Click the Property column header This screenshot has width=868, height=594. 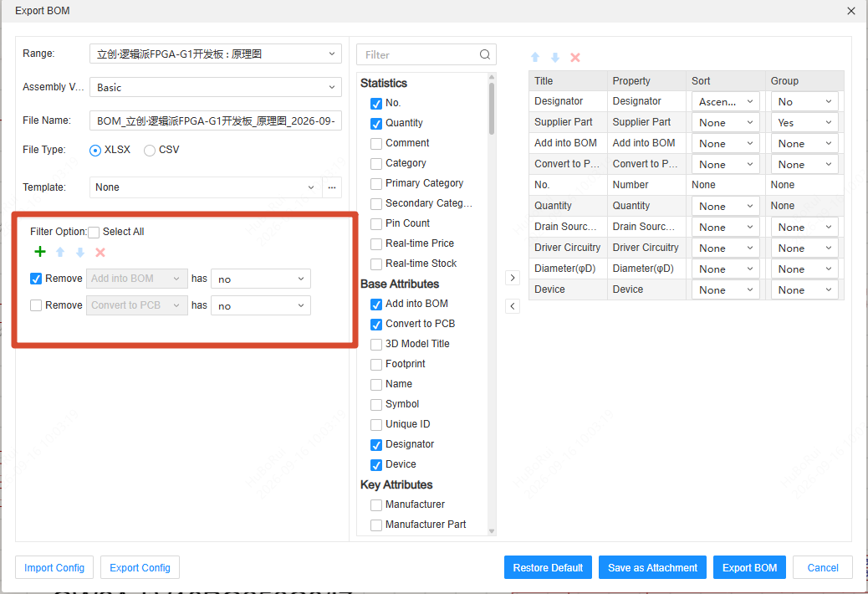[646, 81]
